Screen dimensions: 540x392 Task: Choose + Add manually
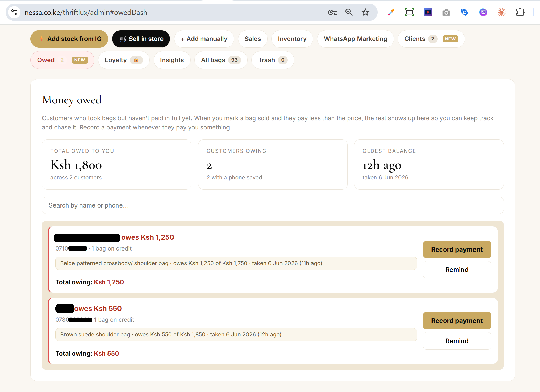(204, 39)
